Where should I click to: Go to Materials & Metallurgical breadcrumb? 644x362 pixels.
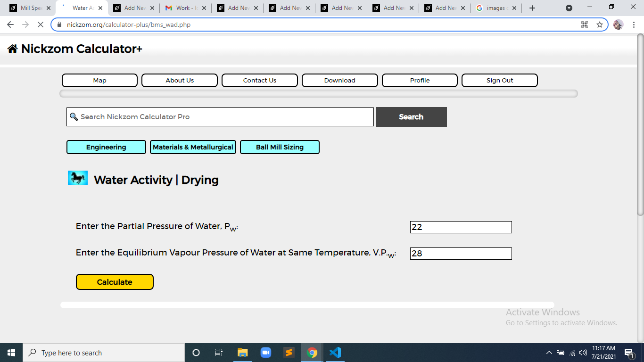[193, 147]
